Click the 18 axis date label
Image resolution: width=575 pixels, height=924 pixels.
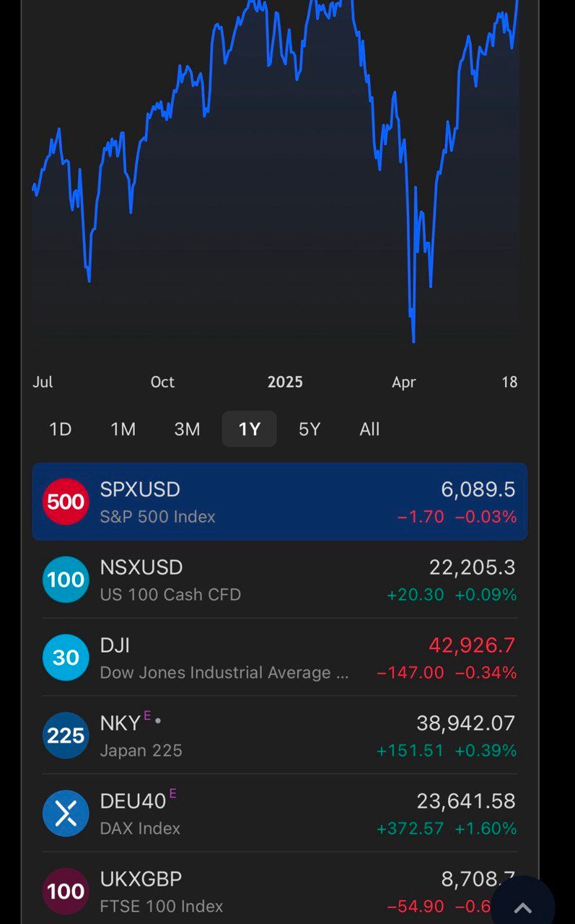click(509, 382)
